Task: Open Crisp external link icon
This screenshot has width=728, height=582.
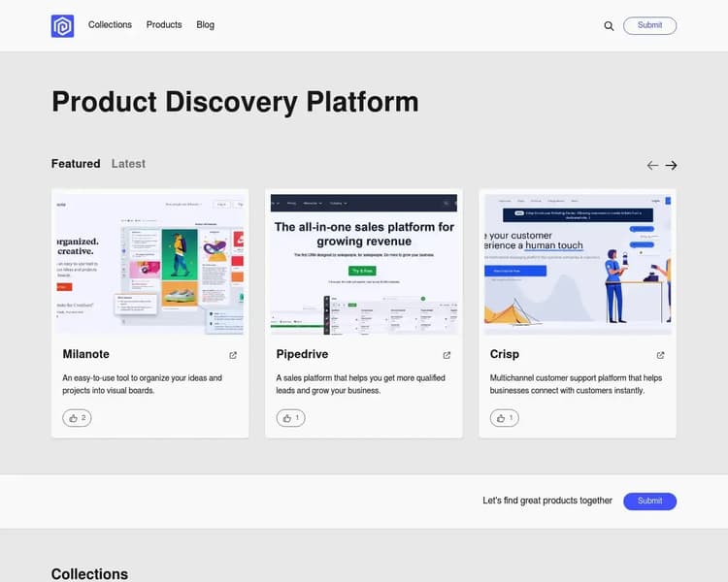Action: (x=660, y=355)
